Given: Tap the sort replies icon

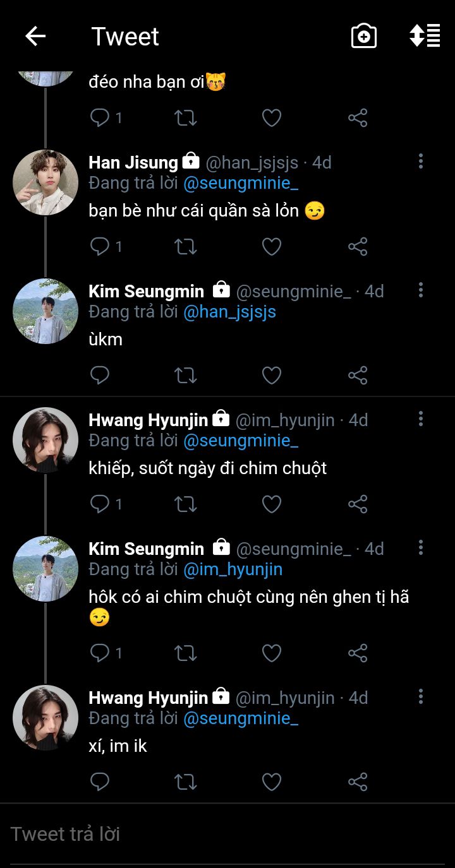Looking at the screenshot, I should pyautogui.click(x=425, y=37).
